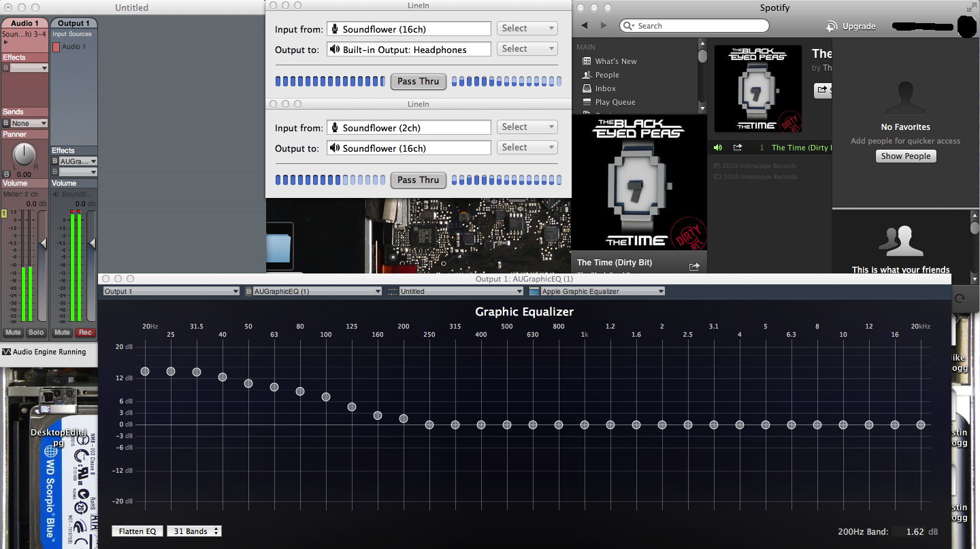The width and height of the screenshot is (980, 549).
Task: Open the AUGra effect dropdown on Output 1
Action: 78,161
